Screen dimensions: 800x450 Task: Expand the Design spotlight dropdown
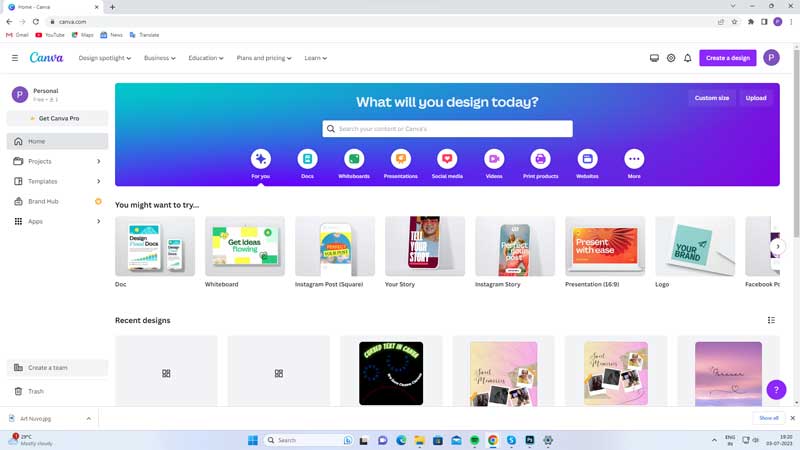pyautogui.click(x=105, y=58)
